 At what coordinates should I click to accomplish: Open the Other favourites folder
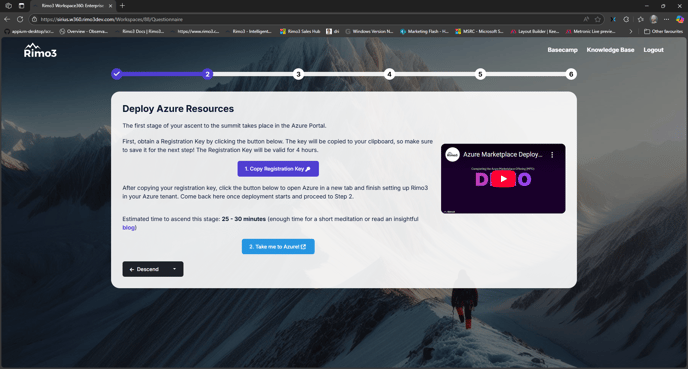[x=663, y=31]
